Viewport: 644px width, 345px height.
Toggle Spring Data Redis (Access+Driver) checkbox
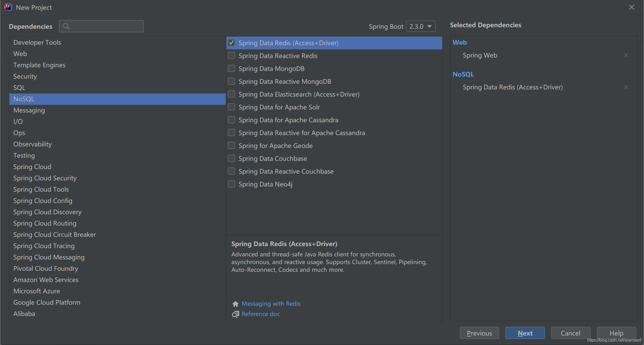pyautogui.click(x=231, y=43)
